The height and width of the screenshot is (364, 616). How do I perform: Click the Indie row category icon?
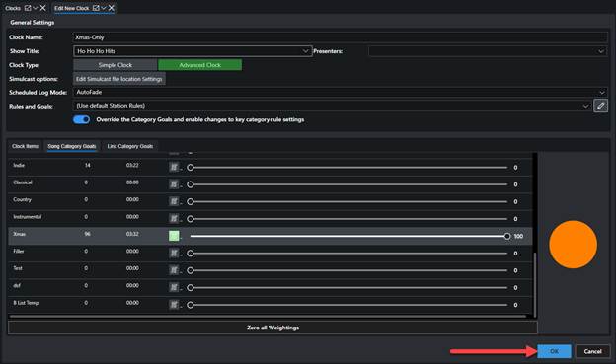[x=174, y=167]
